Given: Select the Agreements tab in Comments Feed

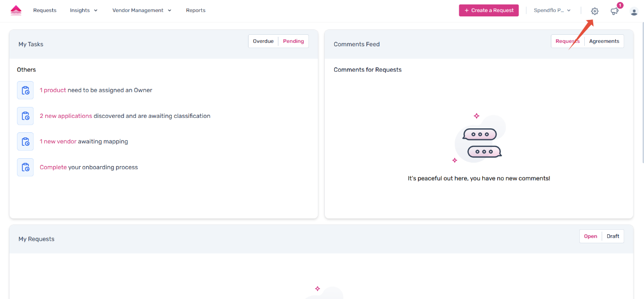Looking at the screenshot, I should pos(604,41).
